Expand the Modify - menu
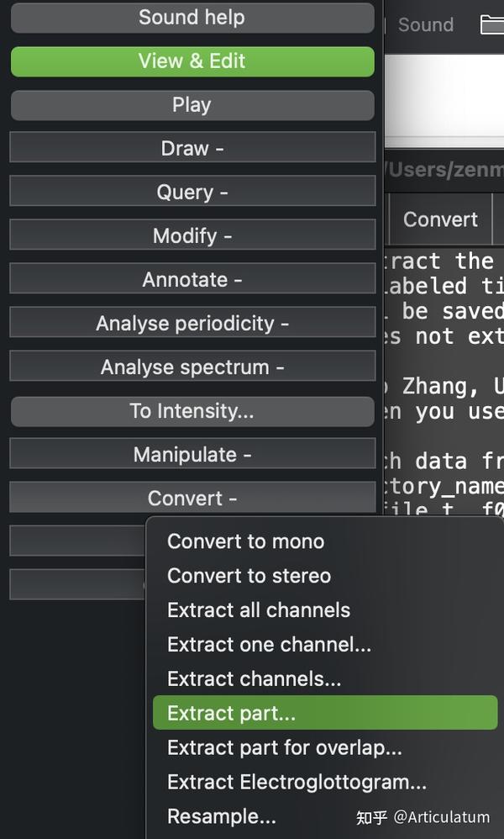The image size is (504, 839). (x=192, y=236)
